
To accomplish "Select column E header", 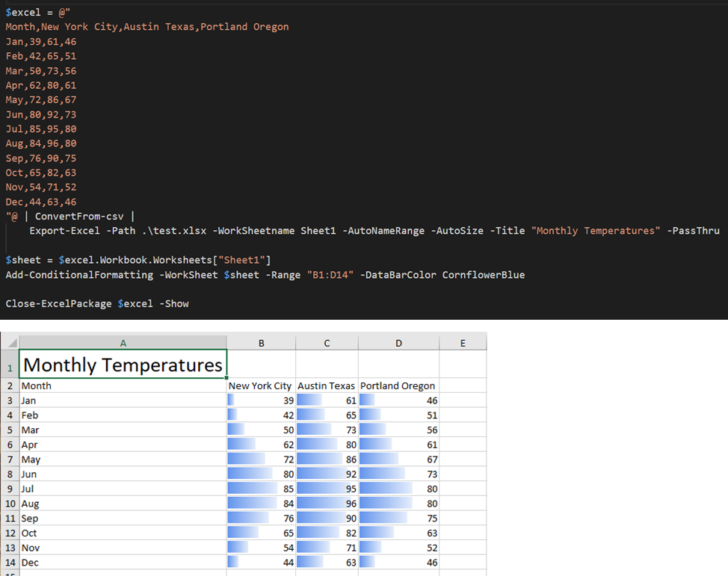I will tap(462, 343).
